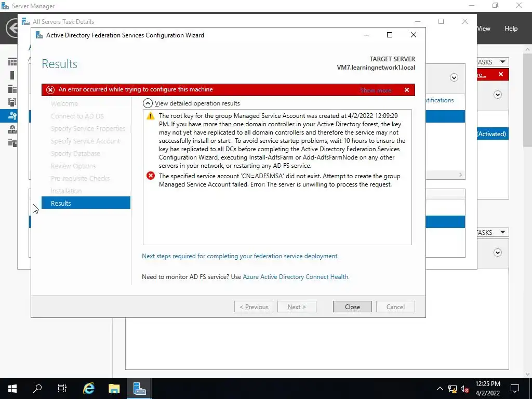This screenshot has width=532, height=399.
Task: Launch Internet Explorer from taskbar
Action: tap(89, 389)
